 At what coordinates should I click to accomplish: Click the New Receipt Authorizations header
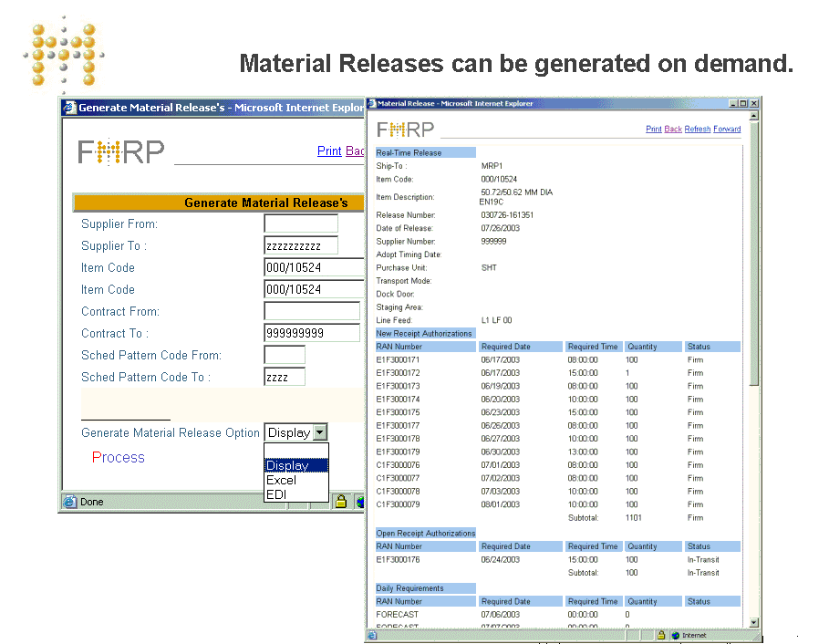(x=426, y=333)
